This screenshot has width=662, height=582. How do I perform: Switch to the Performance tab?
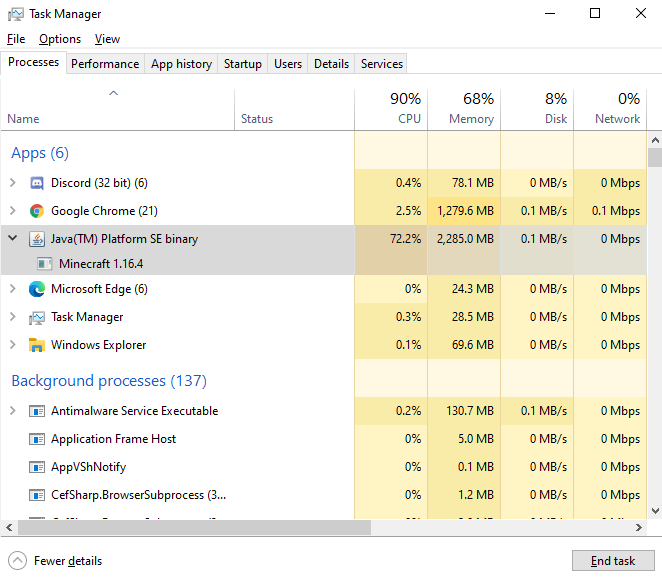[105, 63]
